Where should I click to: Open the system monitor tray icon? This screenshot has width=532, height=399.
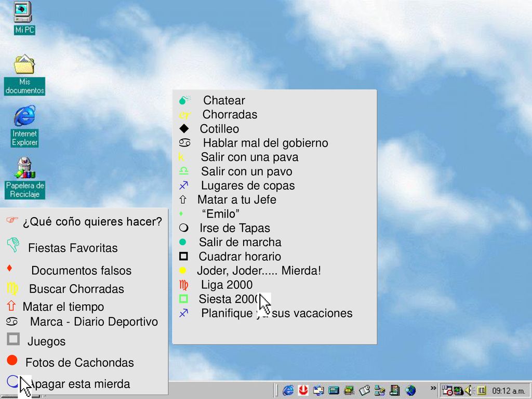click(x=458, y=391)
